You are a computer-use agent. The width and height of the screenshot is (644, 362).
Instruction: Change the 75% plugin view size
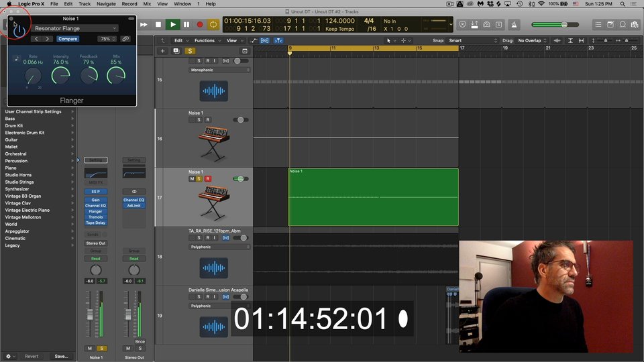[x=107, y=39]
